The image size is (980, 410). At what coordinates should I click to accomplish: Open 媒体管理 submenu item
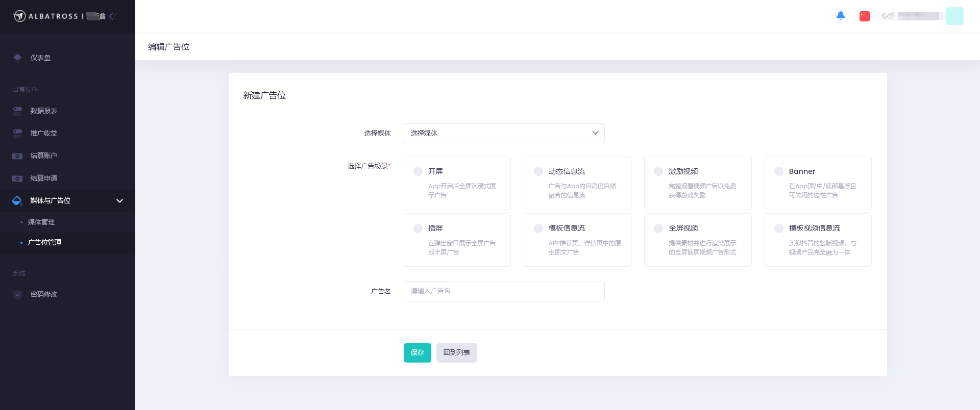(41, 222)
